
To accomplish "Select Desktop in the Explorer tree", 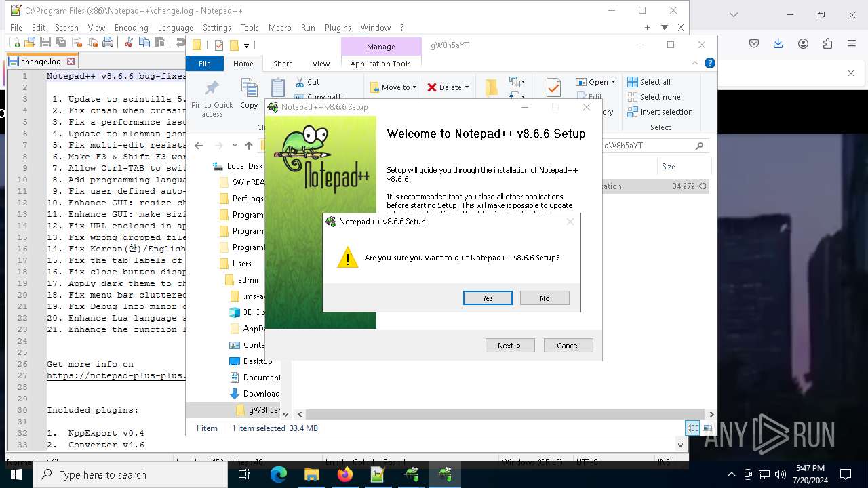I will pyautogui.click(x=250, y=361).
